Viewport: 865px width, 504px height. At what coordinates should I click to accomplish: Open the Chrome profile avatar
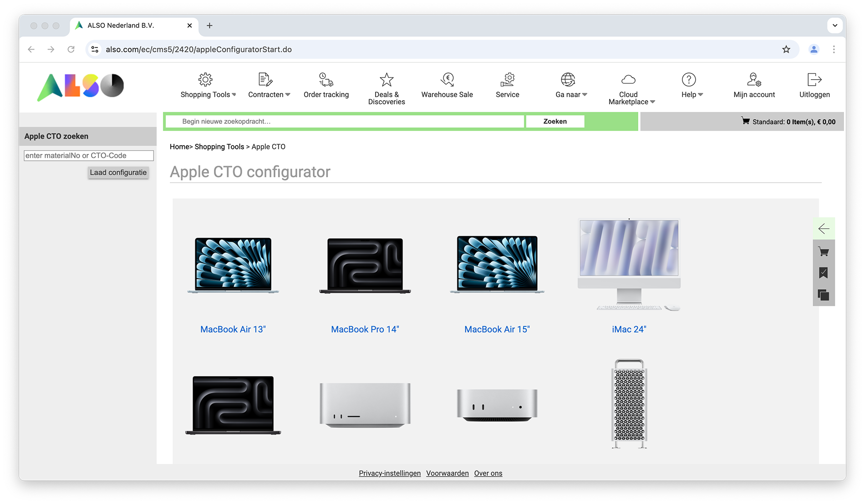pyautogui.click(x=814, y=49)
